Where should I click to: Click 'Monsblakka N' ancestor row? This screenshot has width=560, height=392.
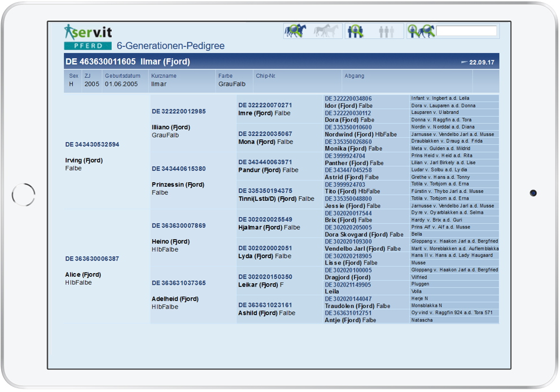pos(454,306)
